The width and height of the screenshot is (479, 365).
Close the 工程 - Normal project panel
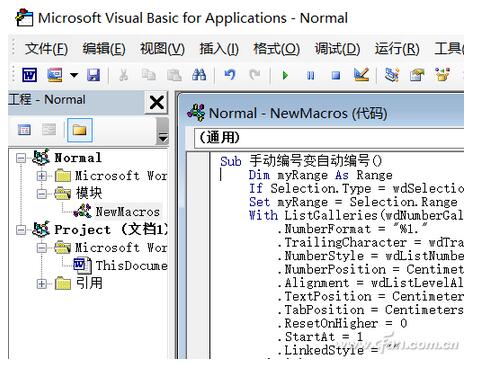[x=156, y=102]
